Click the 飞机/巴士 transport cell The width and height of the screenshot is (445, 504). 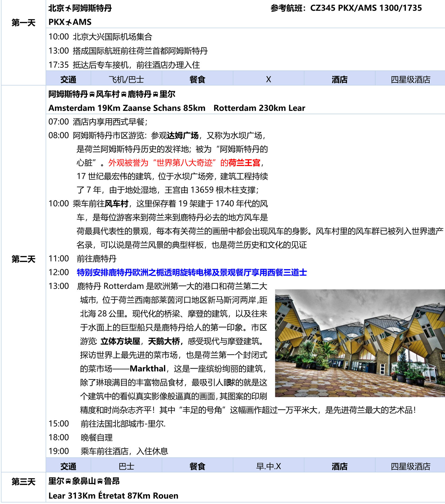click(126, 79)
